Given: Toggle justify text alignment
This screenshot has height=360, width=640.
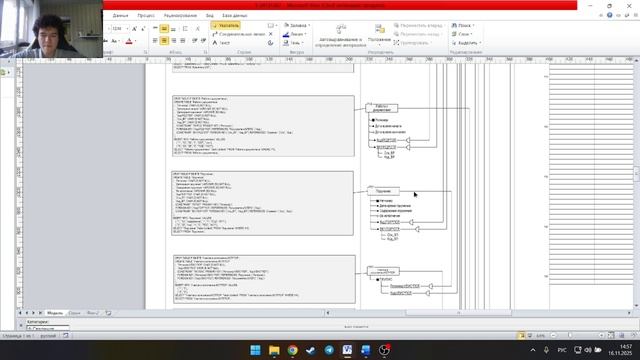Looking at the screenshot, I should 182,41.
